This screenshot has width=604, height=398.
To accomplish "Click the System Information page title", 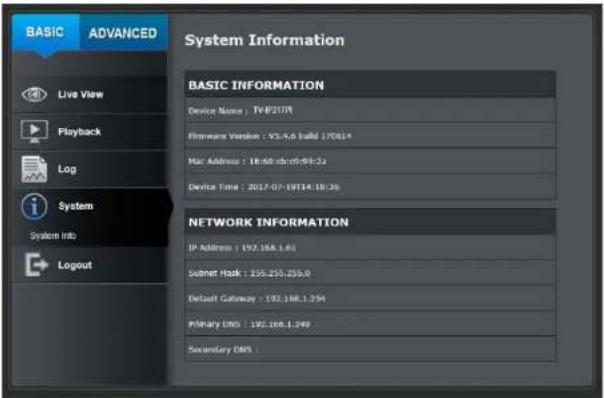I will [264, 40].
